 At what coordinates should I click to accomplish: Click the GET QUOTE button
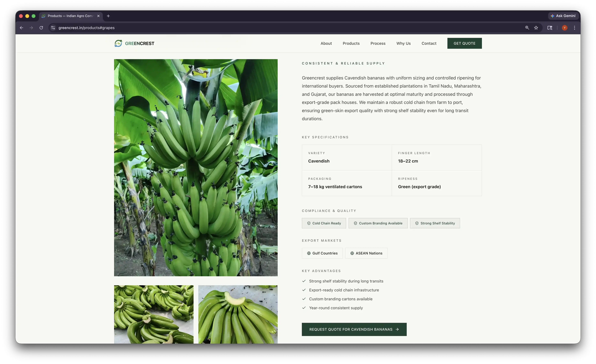pyautogui.click(x=464, y=43)
